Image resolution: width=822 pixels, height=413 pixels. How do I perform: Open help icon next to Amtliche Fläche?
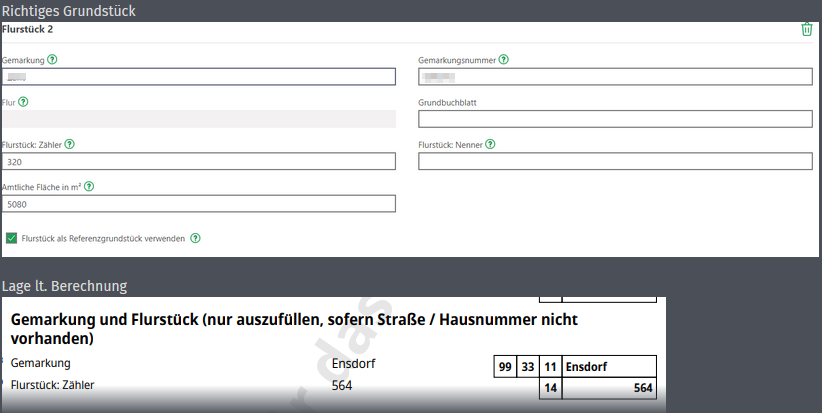pyautogui.click(x=89, y=187)
